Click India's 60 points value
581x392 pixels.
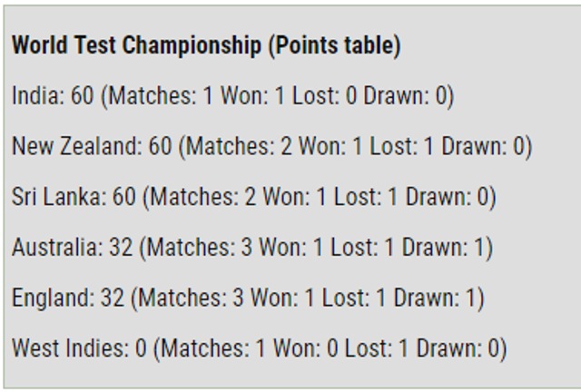click(83, 95)
